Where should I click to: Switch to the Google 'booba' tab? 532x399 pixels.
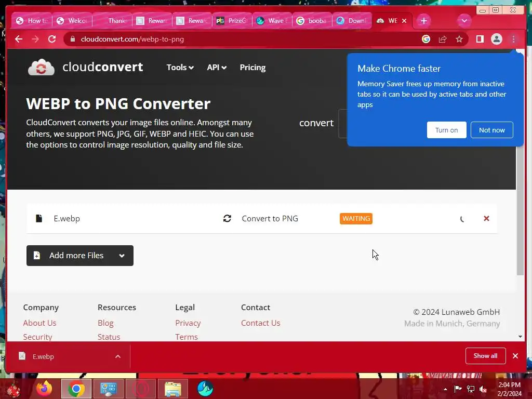tap(312, 21)
